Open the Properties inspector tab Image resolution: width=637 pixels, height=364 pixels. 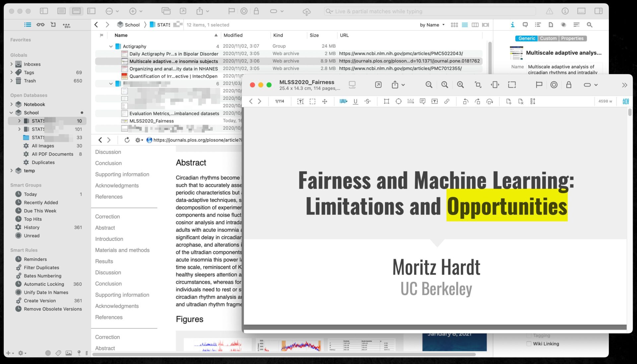(572, 38)
